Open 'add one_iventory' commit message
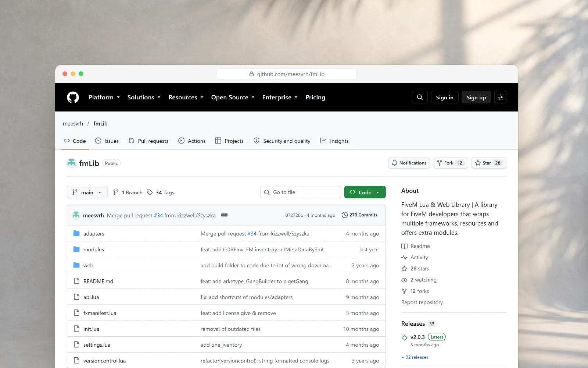The image size is (588, 368). pos(221,345)
